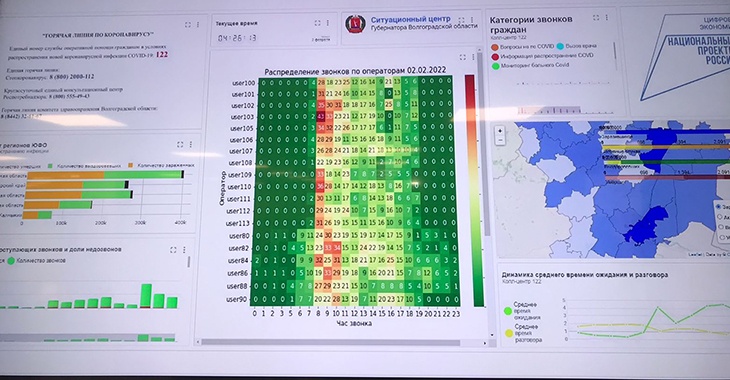Toggle the Вопросы не по COVID legend series
The width and height of the screenshot is (730, 380).
click(x=522, y=47)
